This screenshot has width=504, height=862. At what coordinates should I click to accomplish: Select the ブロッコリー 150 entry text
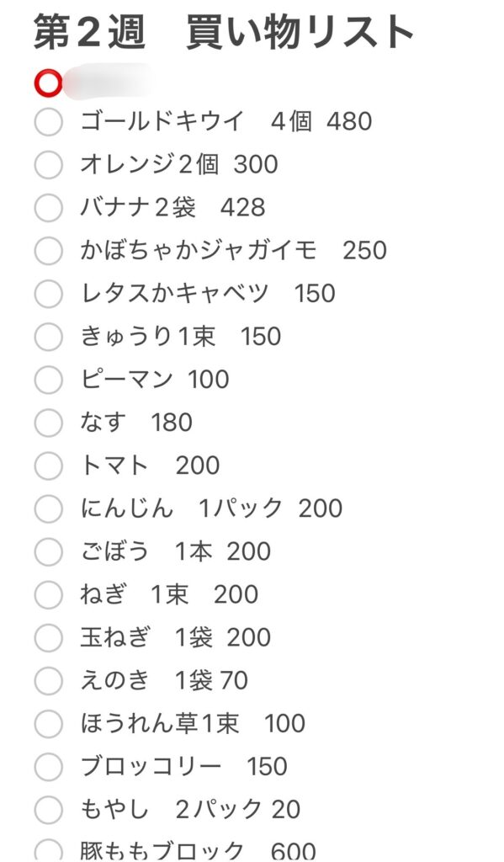pyautogui.click(x=184, y=766)
